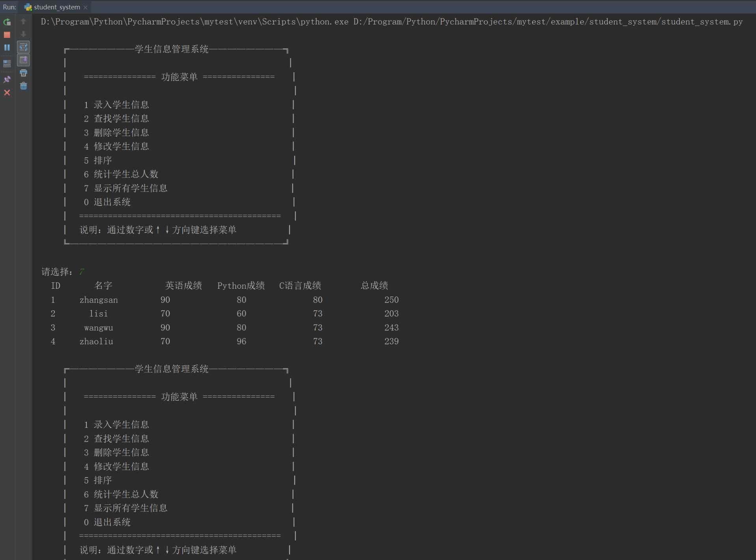Image resolution: width=756 pixels, height=560 pixels.
Task: Restore the default Run panel layout
Action: pos(7,63)
